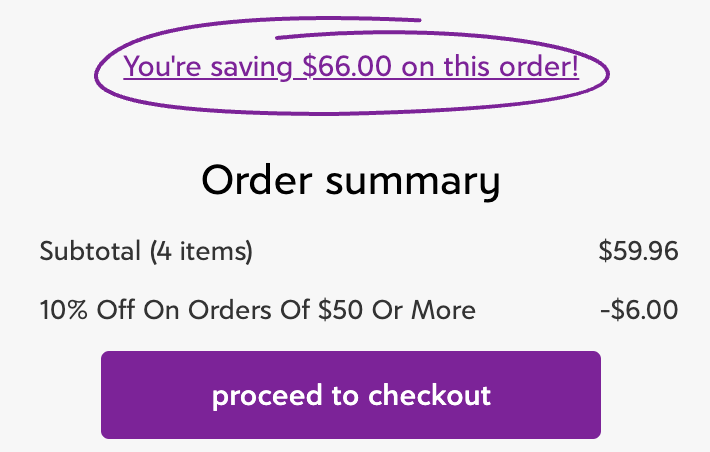Screen dimensions: 710x452
Task: Click the word "Subtotal"
Action: 90,251
